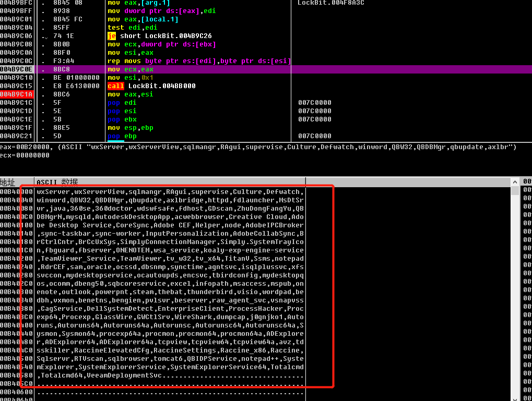
Task: Select dump address 00B40300
Action: 17,292
